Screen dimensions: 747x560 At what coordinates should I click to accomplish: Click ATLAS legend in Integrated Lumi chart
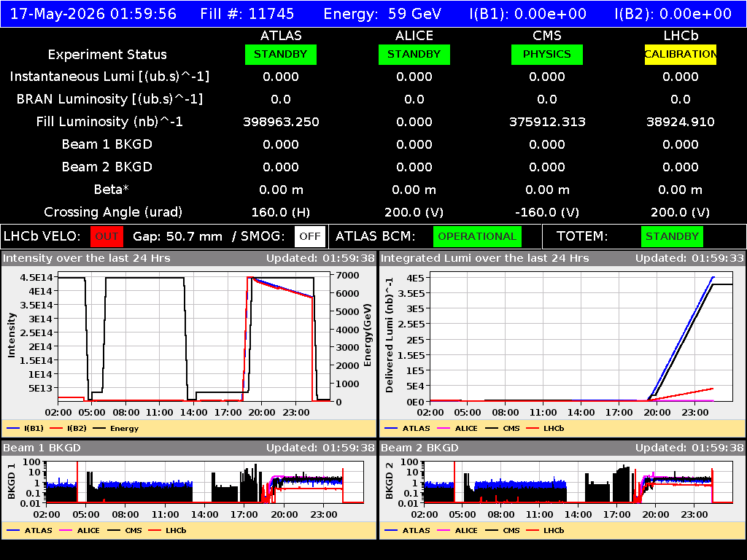408,429
